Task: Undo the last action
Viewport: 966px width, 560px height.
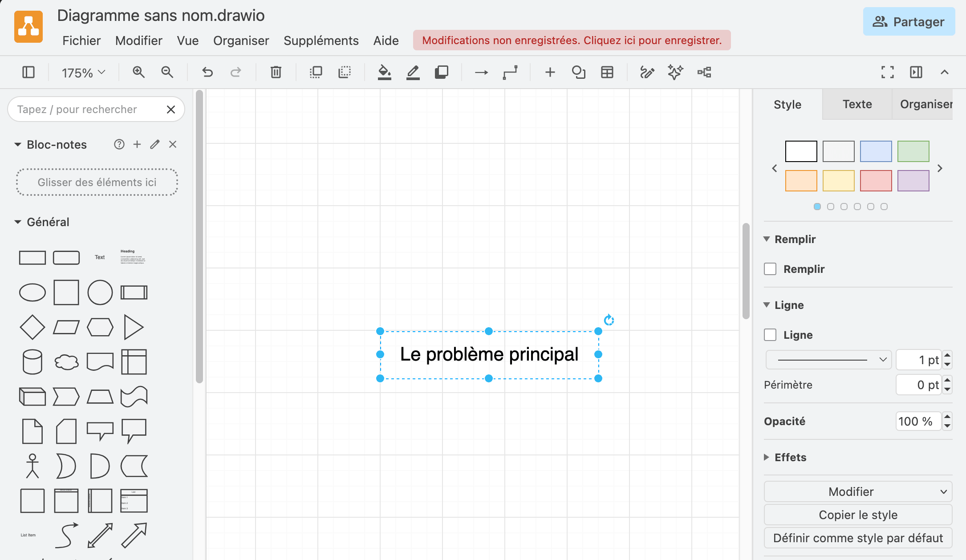Action: click(x=207, y=72)
